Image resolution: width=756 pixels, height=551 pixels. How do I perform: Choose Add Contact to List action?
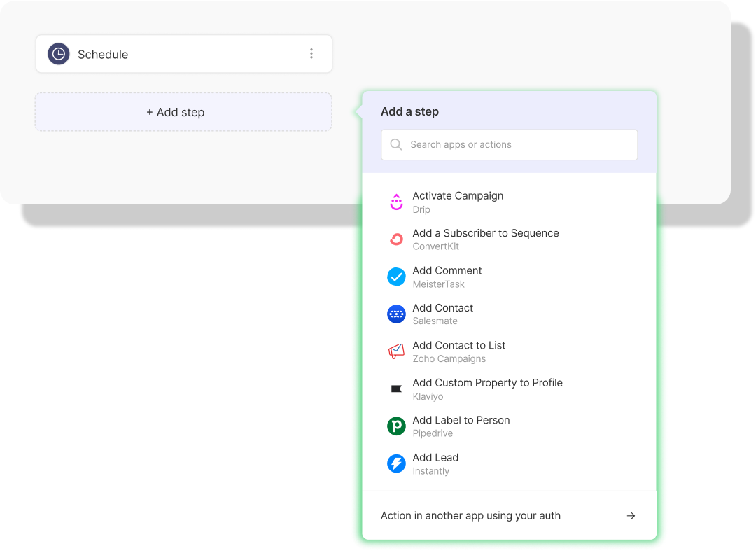458,346
